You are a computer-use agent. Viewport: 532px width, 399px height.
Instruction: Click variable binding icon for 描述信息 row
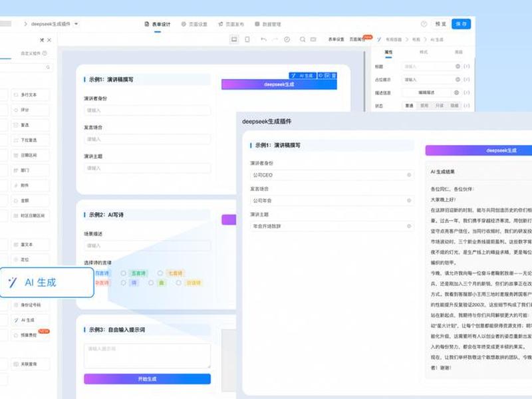coord(467,92)
